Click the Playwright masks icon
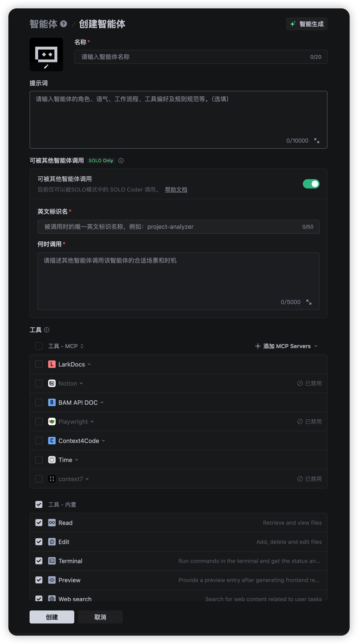Viewport: 358px width, 644px height. click(x=52, y=421)
